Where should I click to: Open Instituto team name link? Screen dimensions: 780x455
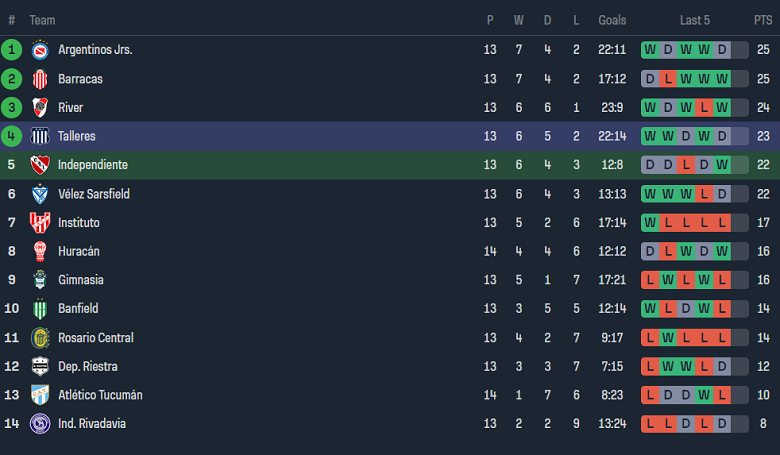coord(79,223)
